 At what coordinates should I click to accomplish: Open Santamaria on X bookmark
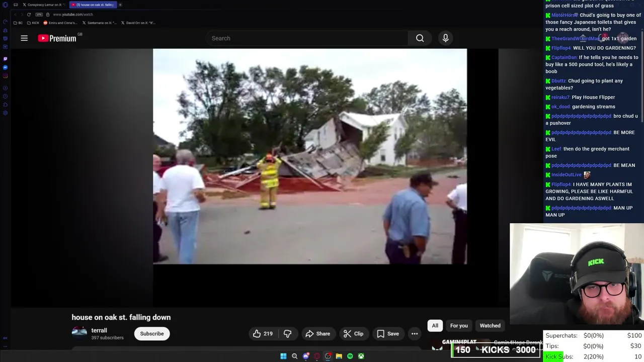point(100,23)
